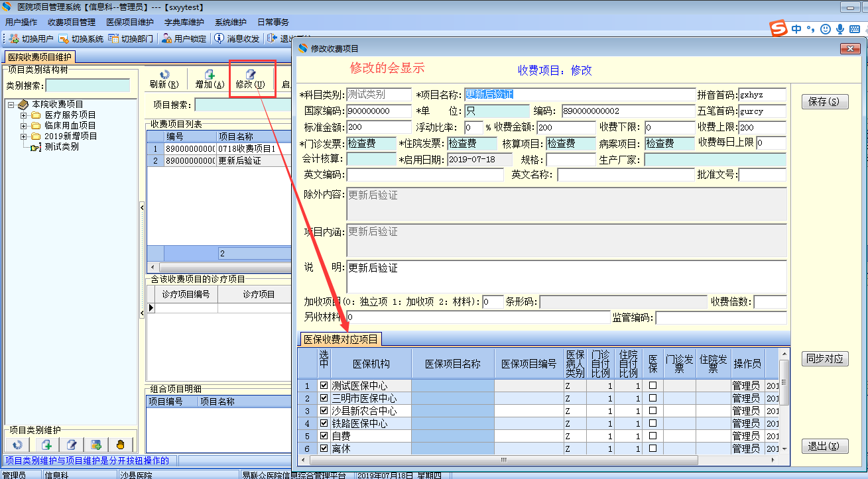The height and width of the screenshot is (479, 868).
Task: Select the 更新后验证 row in 收费项目列表
Action: 219,160
